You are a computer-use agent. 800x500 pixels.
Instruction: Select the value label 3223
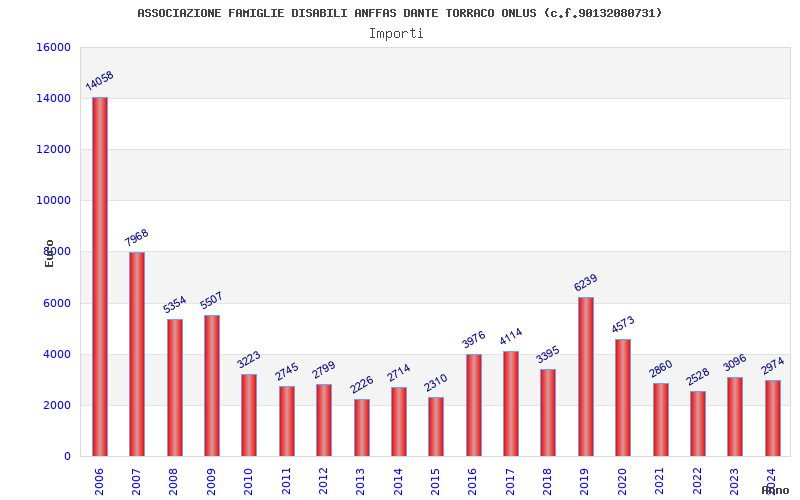coord(248,359)
